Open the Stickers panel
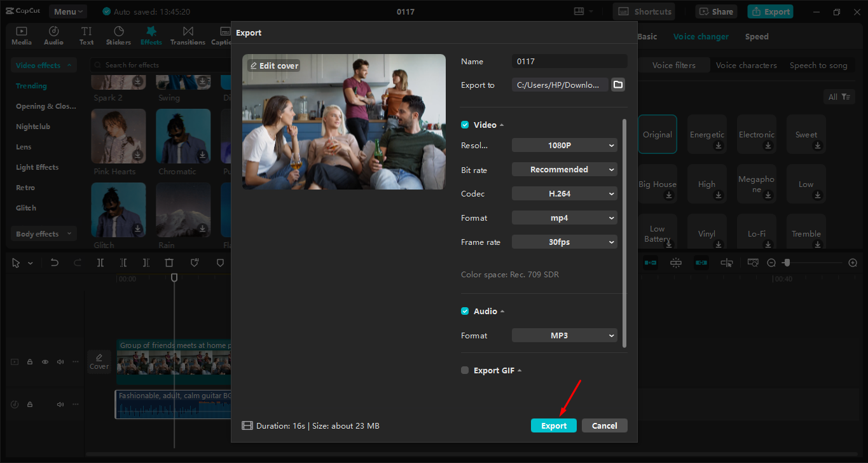 pyautogui.click(x=118, y=35)
